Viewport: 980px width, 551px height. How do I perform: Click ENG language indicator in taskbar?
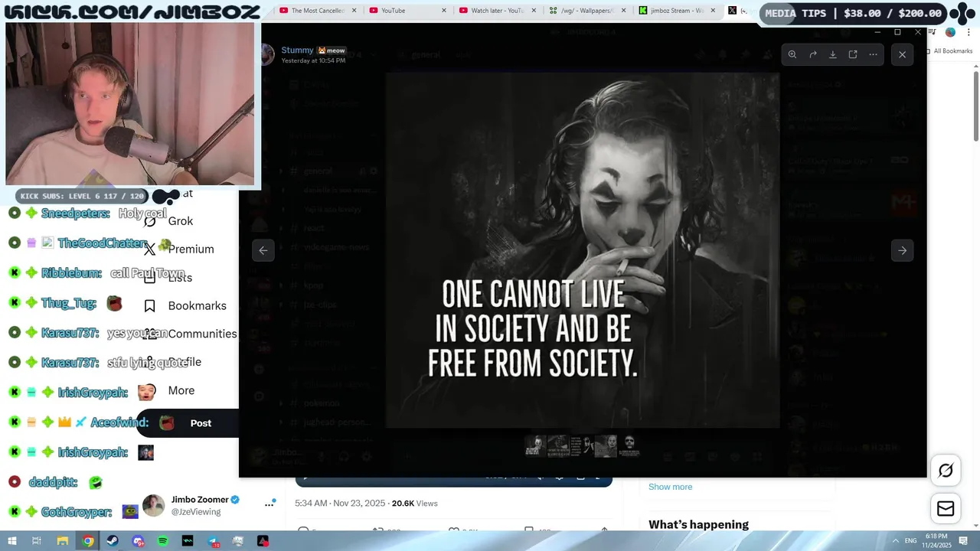point(911,541)
